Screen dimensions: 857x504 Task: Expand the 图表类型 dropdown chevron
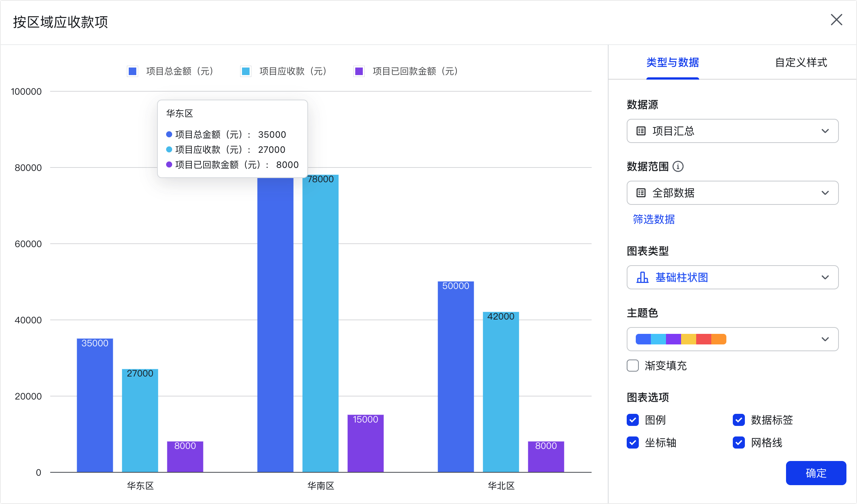(x=825, y=277)
